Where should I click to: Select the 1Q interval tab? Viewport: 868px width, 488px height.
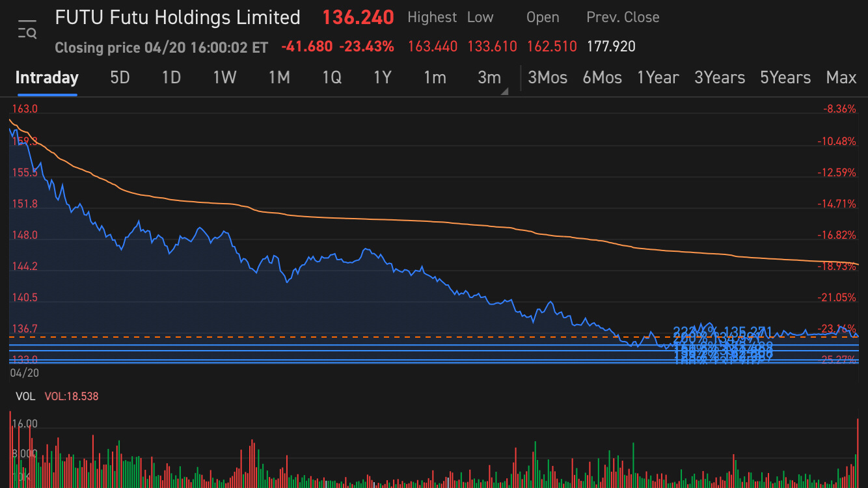(332, 78)
